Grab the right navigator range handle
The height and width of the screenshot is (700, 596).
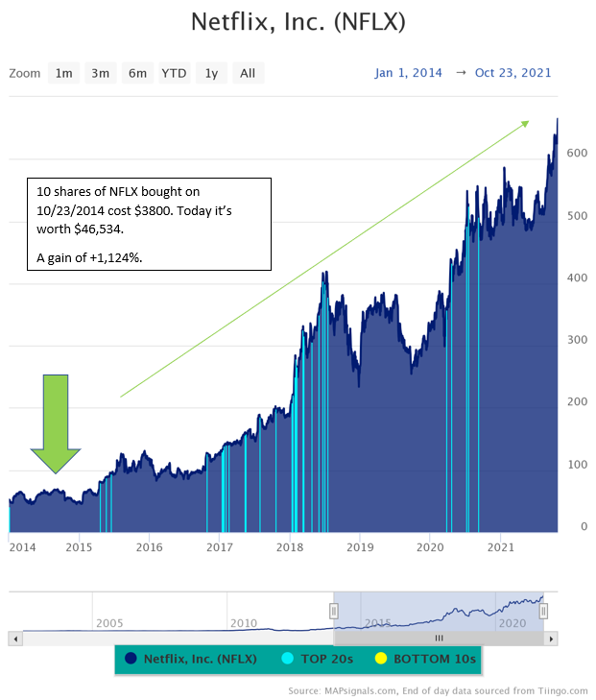point(543,611)
